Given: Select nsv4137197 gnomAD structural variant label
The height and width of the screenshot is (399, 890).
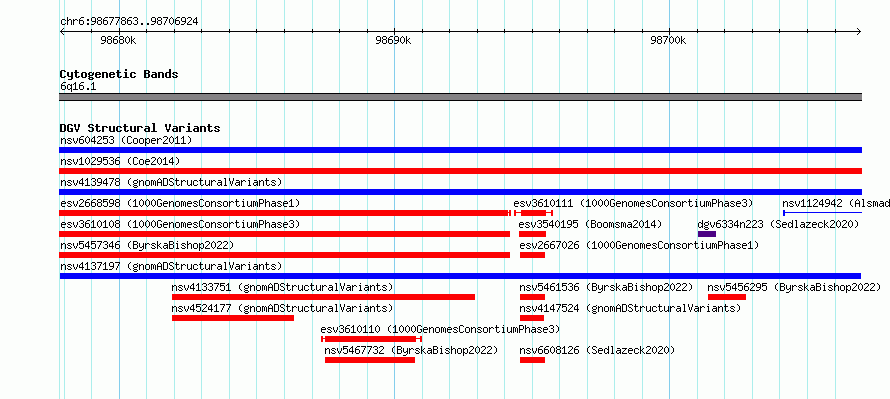Looking at the screenshot, I should 171,266.
